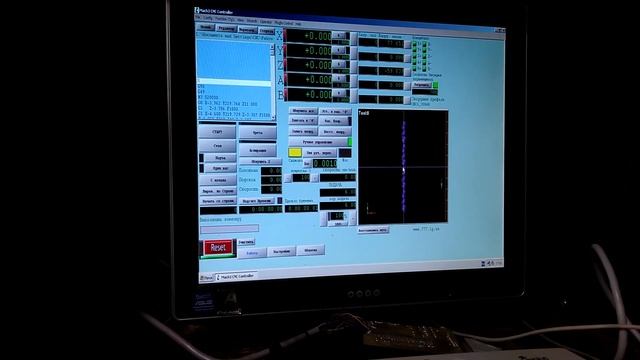
Task: Click the Стоп button under Старт
Action: [x=218, y=146]
